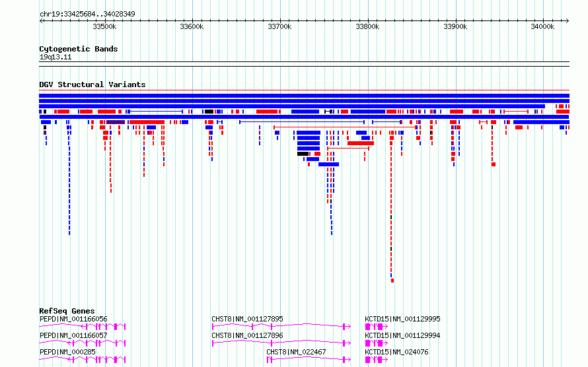The image size is (588, 367).
Task: Open the PEPD|NM_001166057 transcript label
Action: tap(73, 335)
